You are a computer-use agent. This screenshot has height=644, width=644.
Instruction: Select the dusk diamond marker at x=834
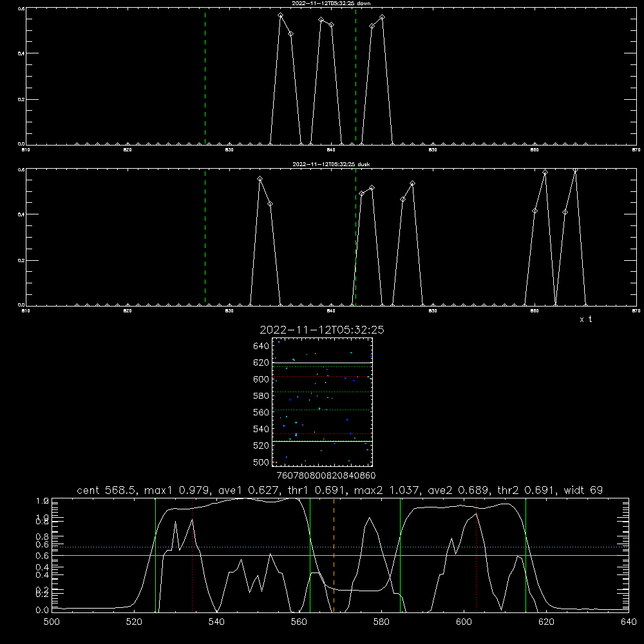[x=270, y=204]
